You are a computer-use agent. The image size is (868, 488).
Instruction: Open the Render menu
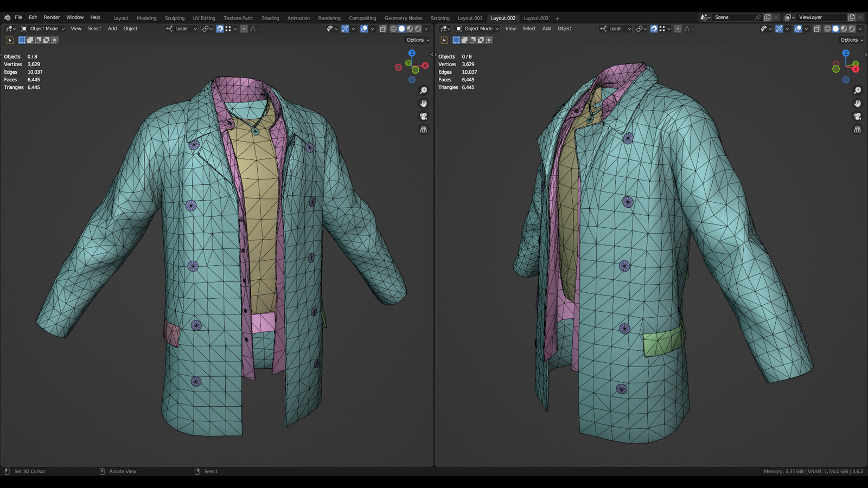[x=52, y=17]
